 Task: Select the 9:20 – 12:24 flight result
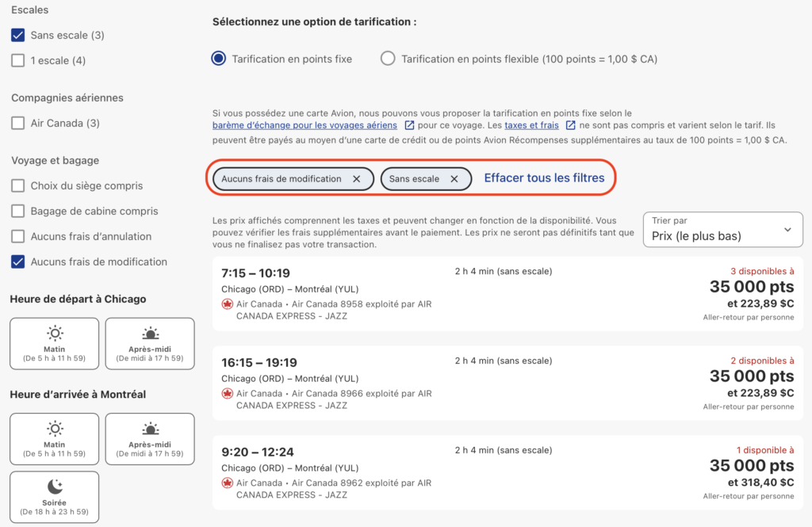tap(507, 472)
